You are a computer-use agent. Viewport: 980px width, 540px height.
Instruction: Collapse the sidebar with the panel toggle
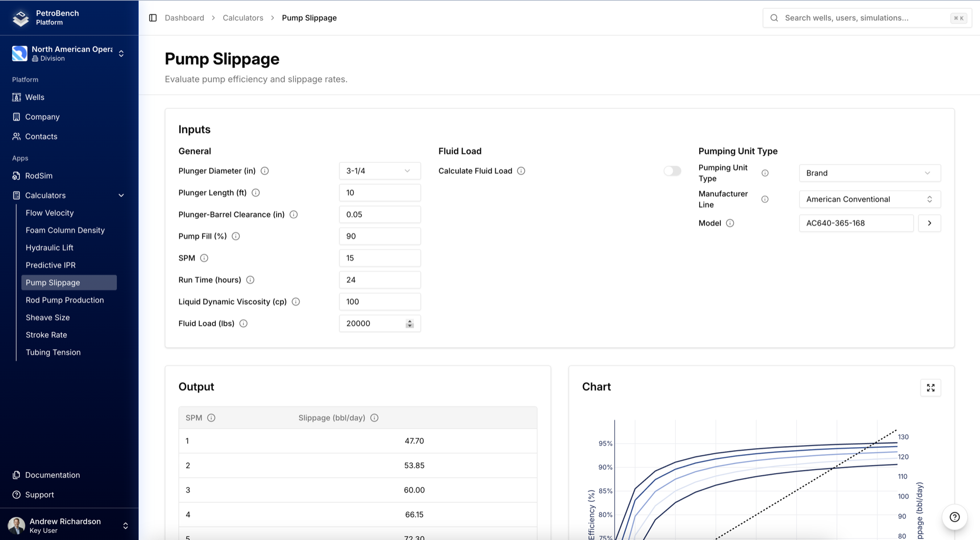pos(153,17)
